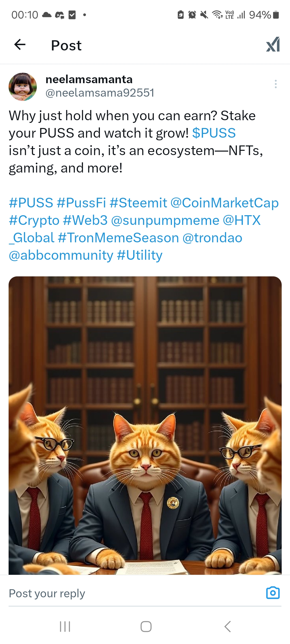The image size is (290, 644).
Task: Open neelamsamanta's profile avatar
Action: pos(23,87)
